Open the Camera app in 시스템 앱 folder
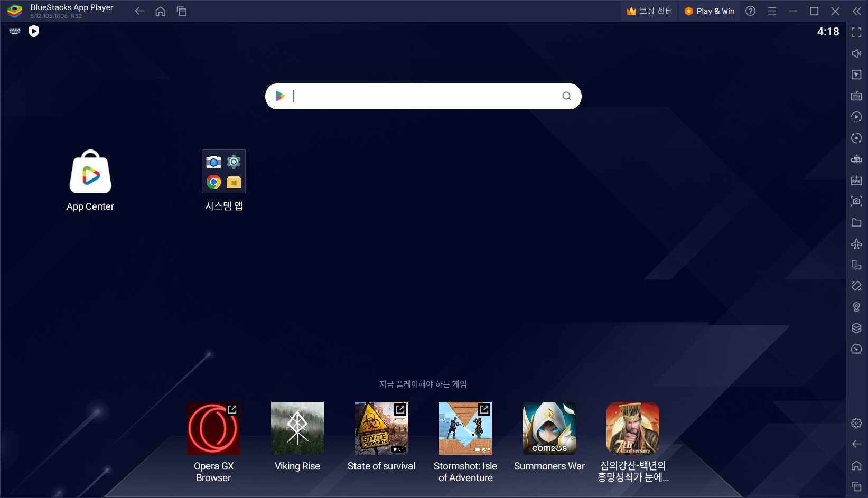 tap(213, 162)
